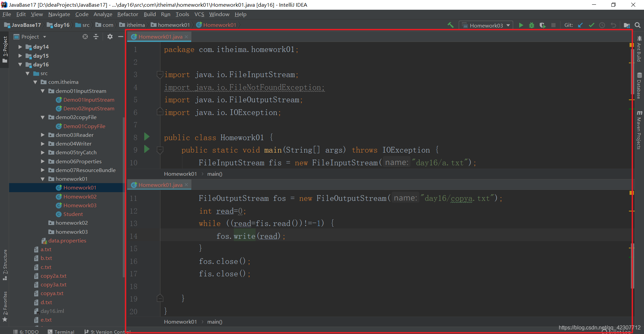Viewport: 644px width, 334px height.
Task: Update project from Git arrow icon
Action: tap(580, 25)
